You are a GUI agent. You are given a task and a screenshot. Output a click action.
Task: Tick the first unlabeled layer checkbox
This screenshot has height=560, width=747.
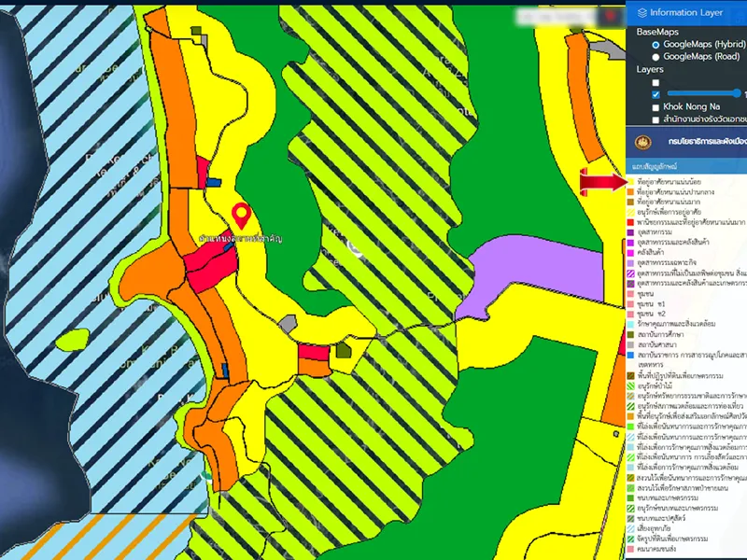(655, 82)
